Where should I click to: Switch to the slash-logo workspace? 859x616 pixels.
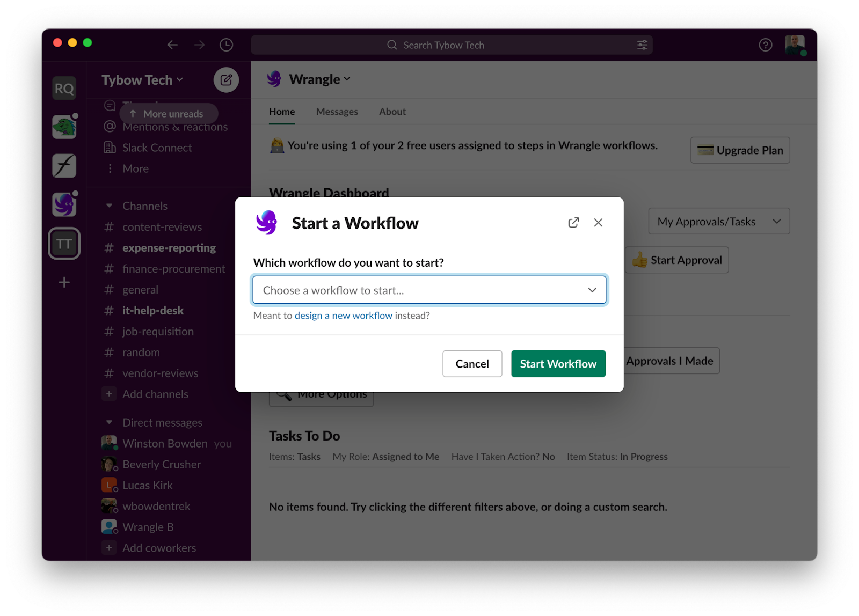point(64,166)
